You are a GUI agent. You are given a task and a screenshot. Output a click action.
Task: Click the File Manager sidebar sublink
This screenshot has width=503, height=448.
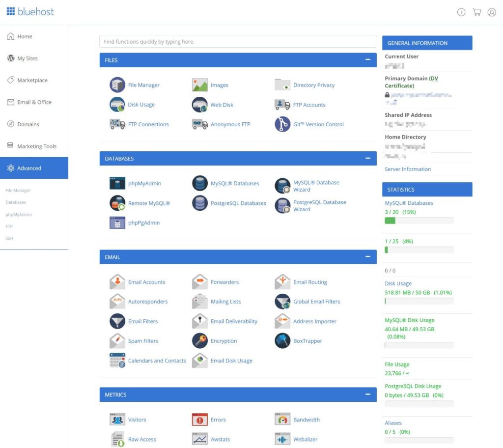[18, 190]
